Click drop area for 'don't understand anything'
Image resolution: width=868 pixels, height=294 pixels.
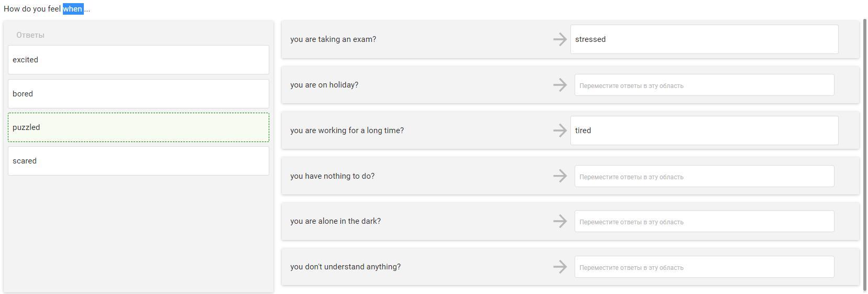[x=704, y=267]
